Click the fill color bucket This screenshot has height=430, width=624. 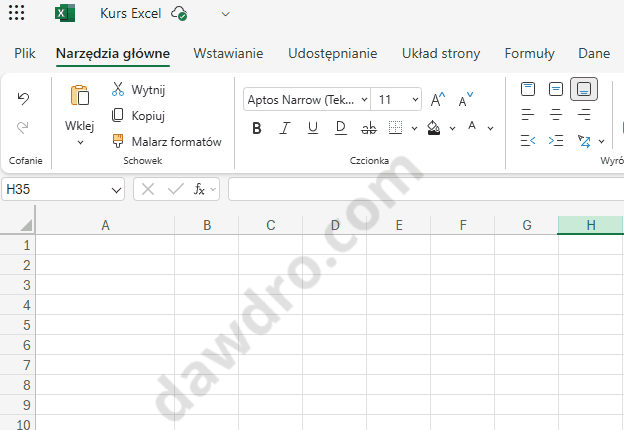click(434, 128)
